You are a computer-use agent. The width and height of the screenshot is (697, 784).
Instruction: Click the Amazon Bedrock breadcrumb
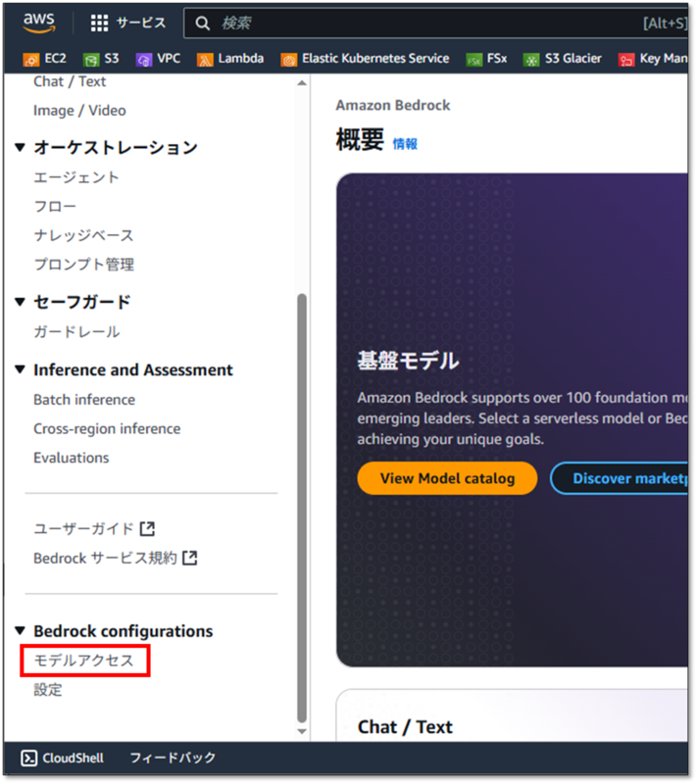point(393,106)
